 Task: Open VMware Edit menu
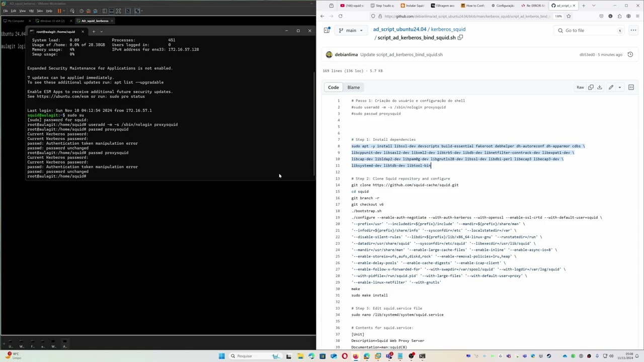click(14, 11)
